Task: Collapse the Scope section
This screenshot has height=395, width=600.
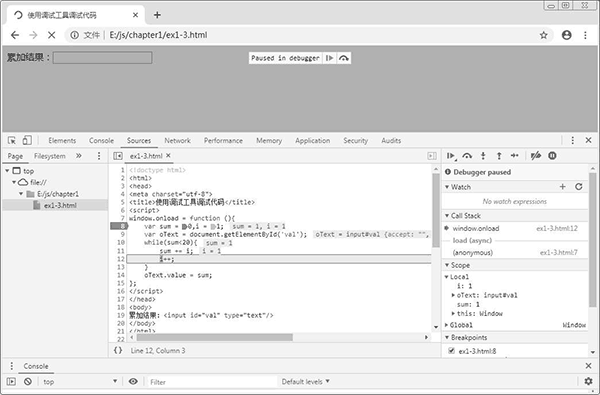Action: click(447, 265)
